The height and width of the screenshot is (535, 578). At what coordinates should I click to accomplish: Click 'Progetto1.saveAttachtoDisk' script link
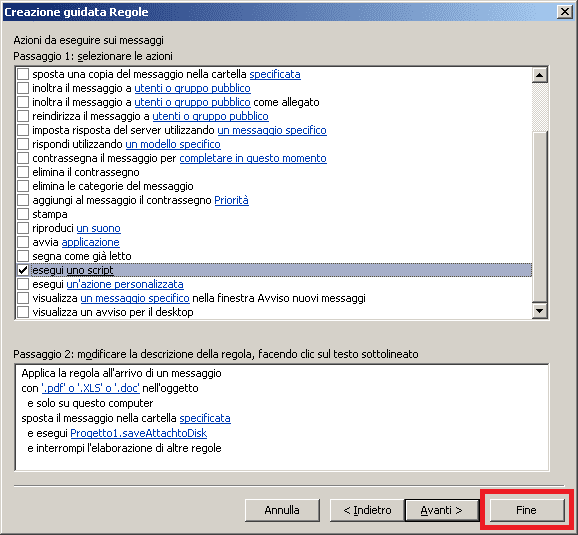pos(139,433)
